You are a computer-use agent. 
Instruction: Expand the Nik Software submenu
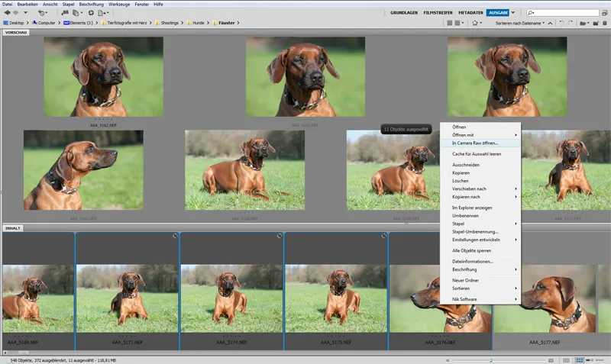(480, 299)
